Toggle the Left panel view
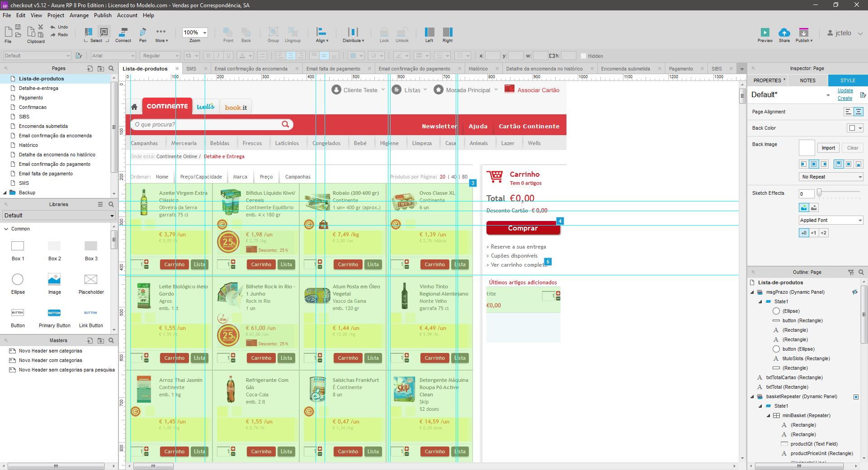The height and width of the screenshot is (470, 868). [429, 35]
